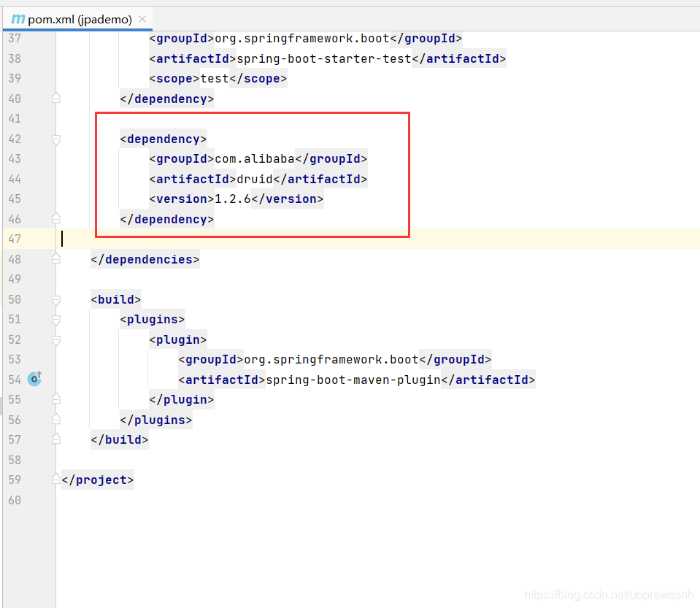This screenshot has height=608, width=700.
Task: Click line number 37 in the gutter
Action: pos(15,39)
